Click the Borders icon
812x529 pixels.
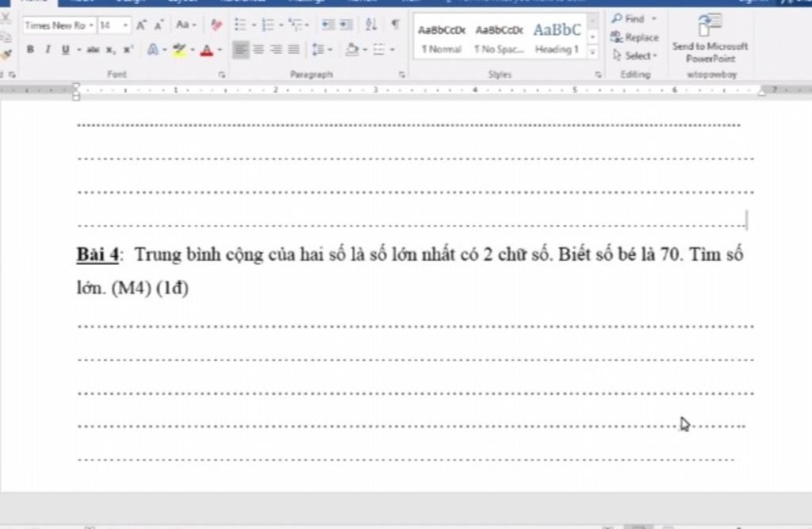click(x=379, y=50)
